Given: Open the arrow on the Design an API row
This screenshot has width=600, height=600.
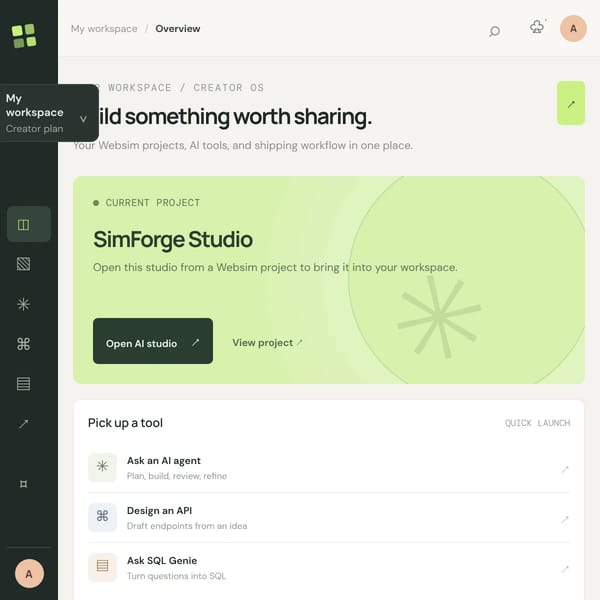Looking at the screenshot, I should coord(565,519).
